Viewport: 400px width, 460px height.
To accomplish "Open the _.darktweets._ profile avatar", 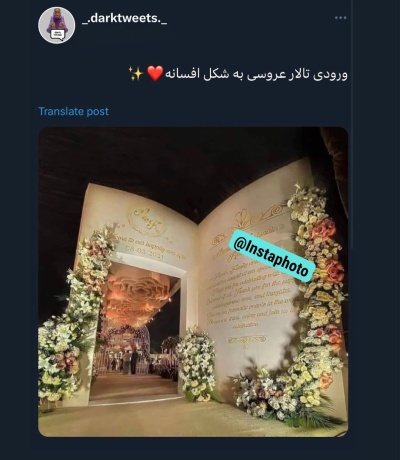I will (56, 25).
